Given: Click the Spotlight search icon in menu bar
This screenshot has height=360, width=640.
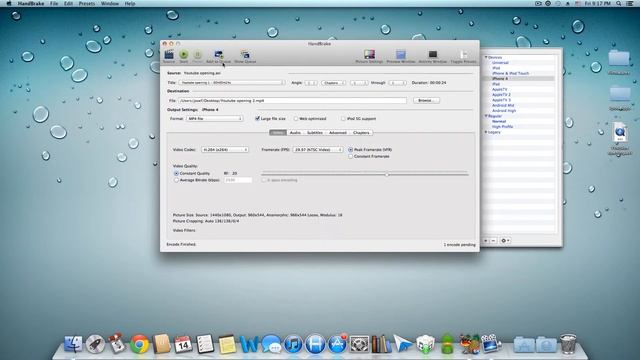Looking at the screenshot, I should pos(619,3).
